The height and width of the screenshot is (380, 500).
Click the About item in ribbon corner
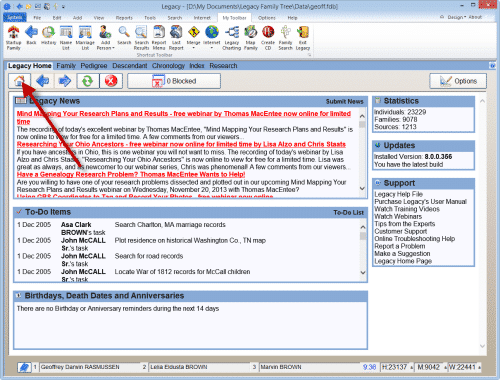coord(475,17)
